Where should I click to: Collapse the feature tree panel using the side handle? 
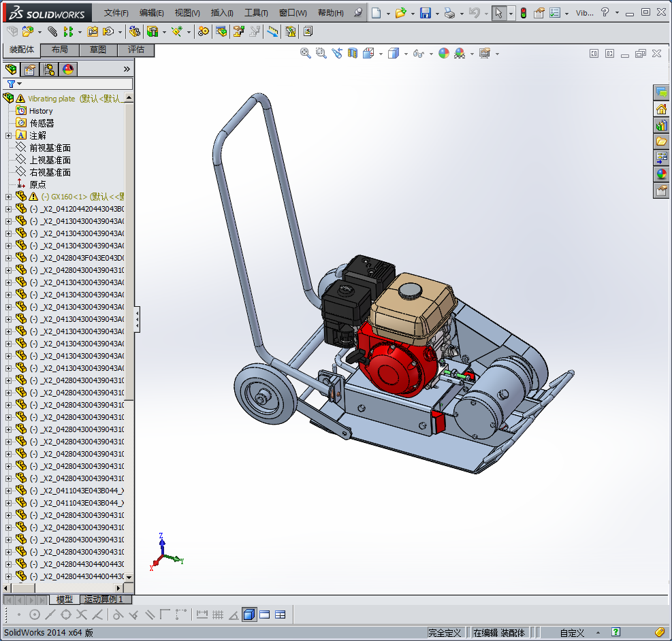(138, 319)
